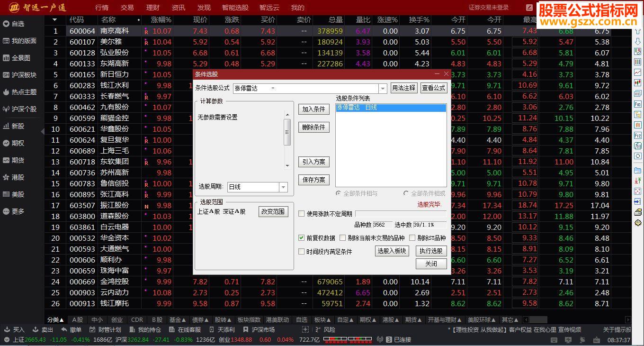The image size is (644, 346).
Task: Click the 查看公式 button
Action: 434,88
